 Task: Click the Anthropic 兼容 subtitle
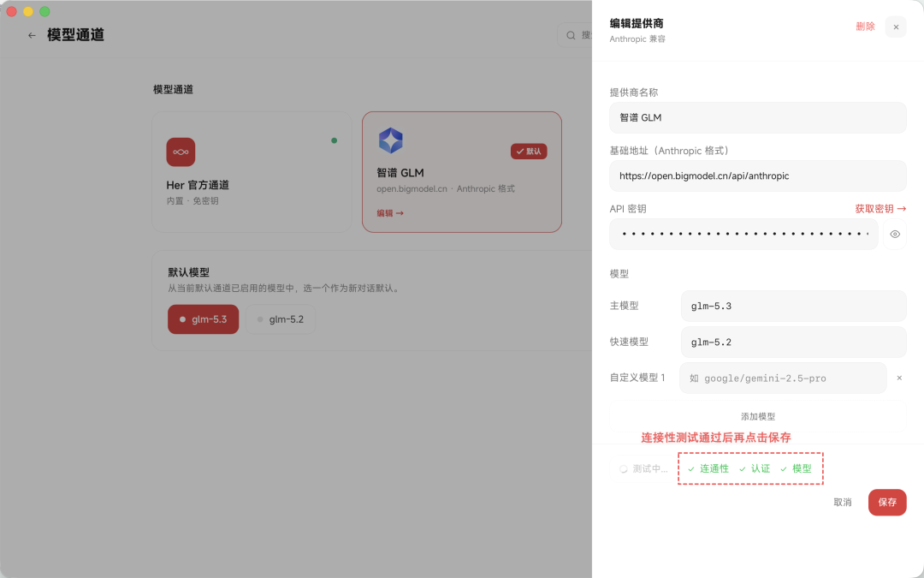tap(637, 39)
